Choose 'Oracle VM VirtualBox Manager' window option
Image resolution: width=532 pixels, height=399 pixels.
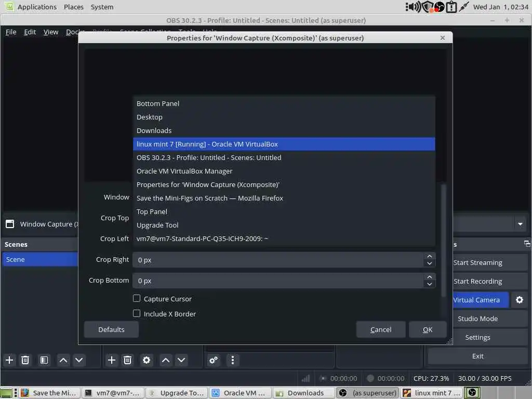pyautogui.click(x=284, y=171)
